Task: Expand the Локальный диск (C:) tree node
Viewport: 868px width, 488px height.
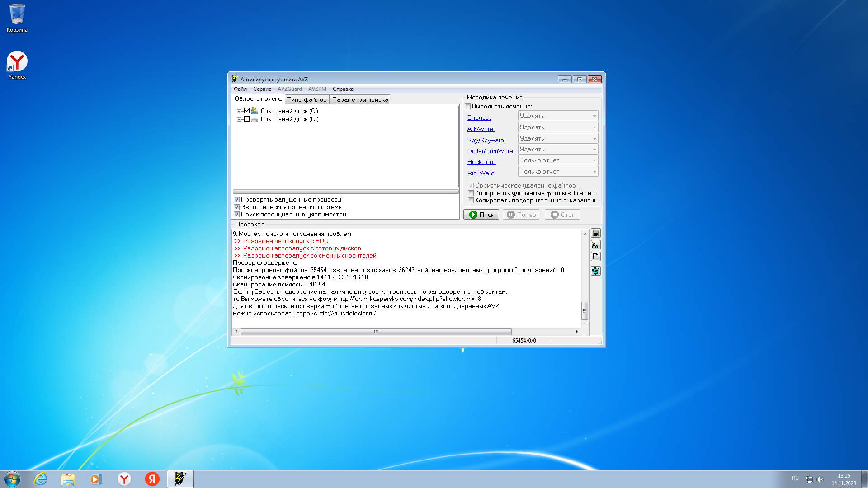Action: (239, 111)
